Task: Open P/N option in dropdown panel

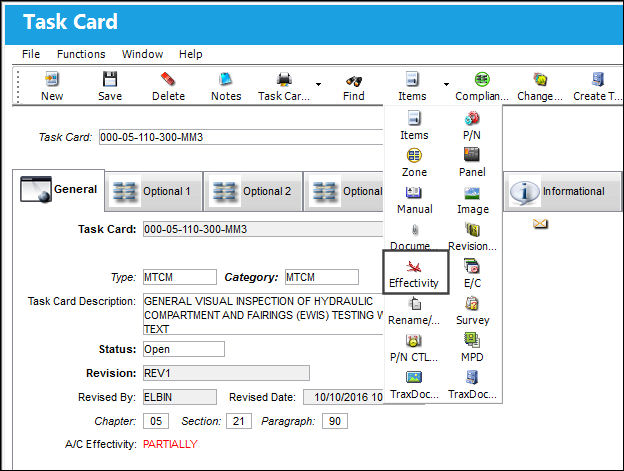Action: [x=472, y=126]
